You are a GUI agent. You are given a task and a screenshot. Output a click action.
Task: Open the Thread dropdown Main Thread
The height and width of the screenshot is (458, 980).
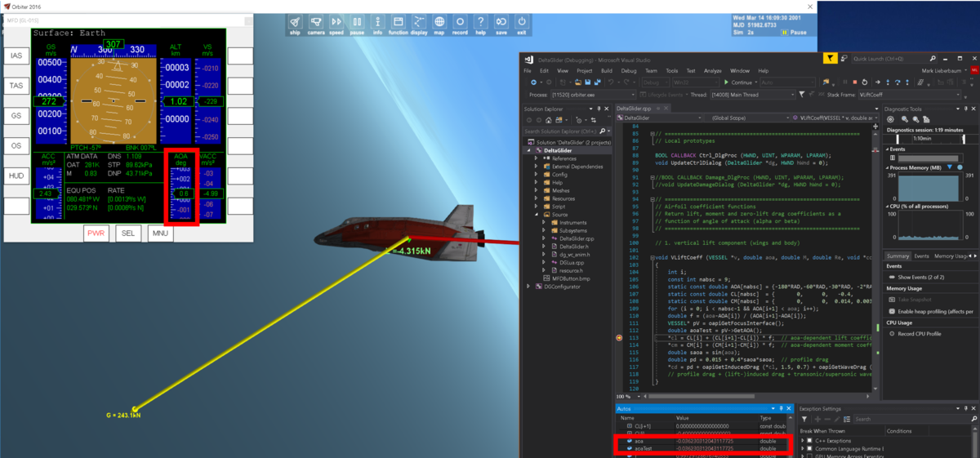[753, 95]
